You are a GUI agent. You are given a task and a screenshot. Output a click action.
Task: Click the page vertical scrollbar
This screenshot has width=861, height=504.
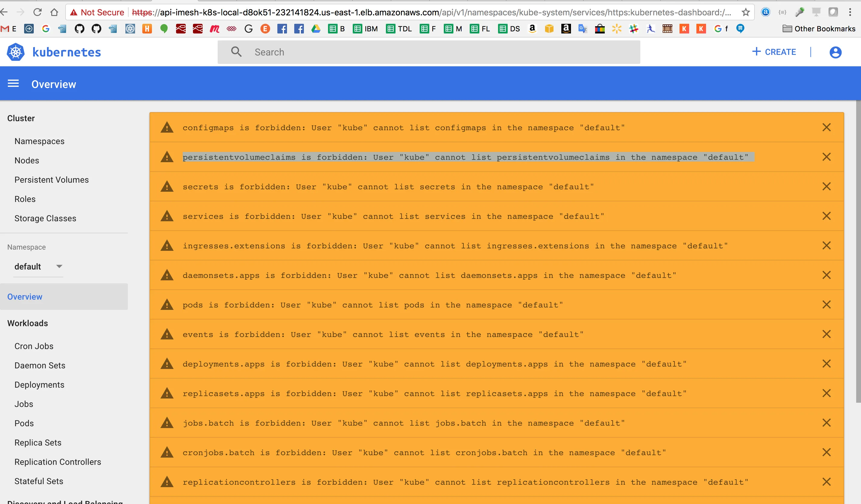point(858,251)
